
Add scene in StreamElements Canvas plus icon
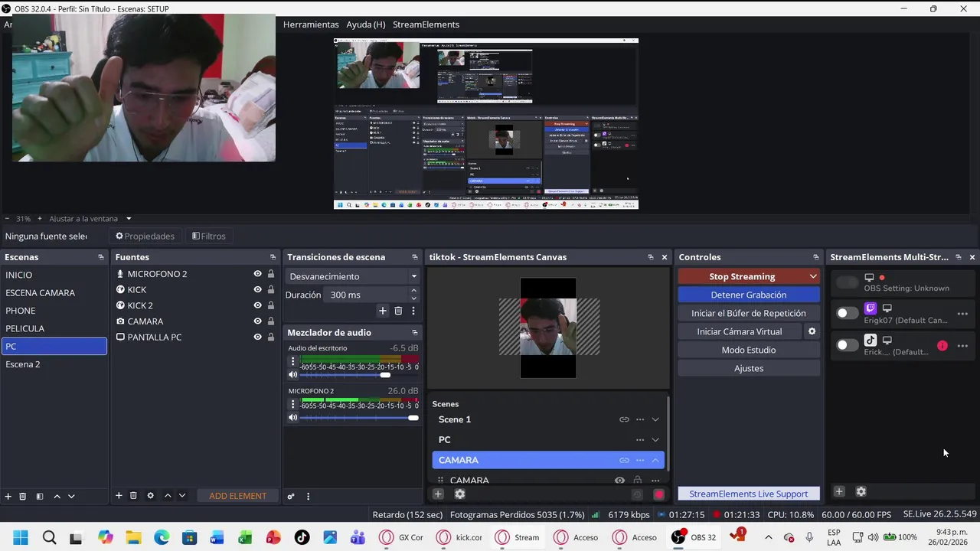[x=438, y=494]
